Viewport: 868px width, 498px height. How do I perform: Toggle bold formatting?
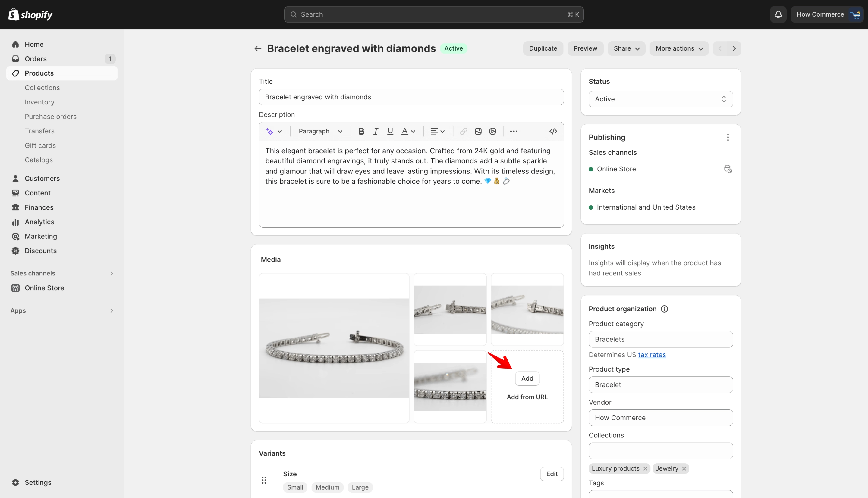pyautogui.click(x=361, y=131)
